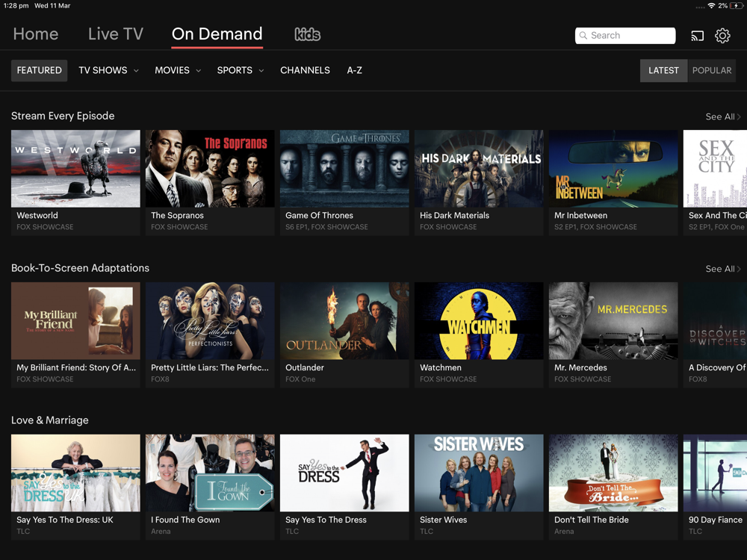Screen dimensions: 747x560
Task: Open My Brilliant Friend poster
Action: pyautogui.click(x=75, y=321)
